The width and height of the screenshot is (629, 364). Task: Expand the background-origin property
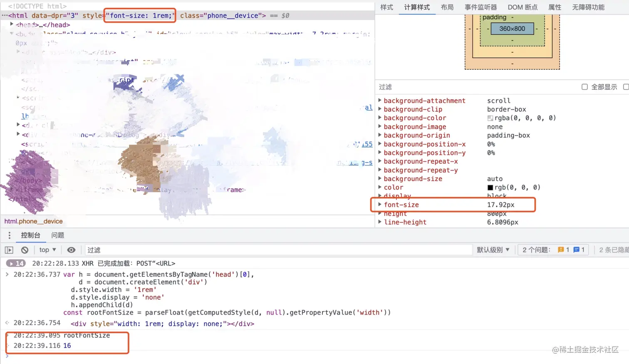pos(380,135)
